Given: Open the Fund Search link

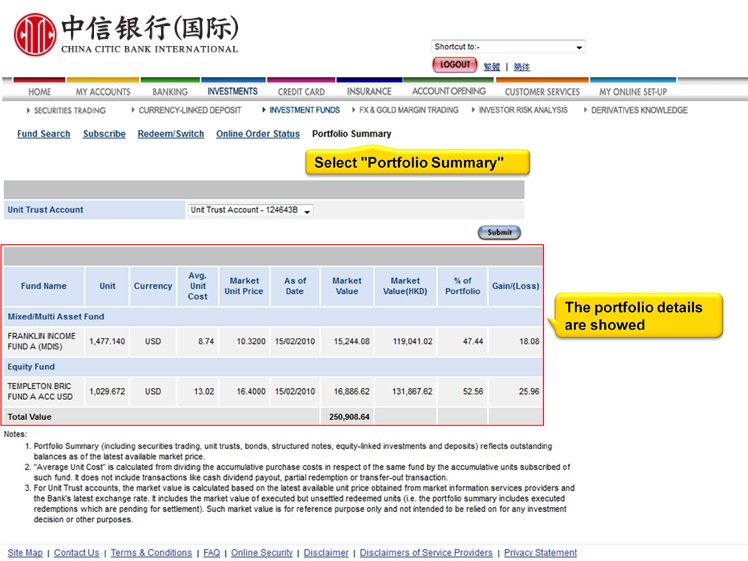Looking at the screenshot, I should pyautogui.click(x=43, y=134).
